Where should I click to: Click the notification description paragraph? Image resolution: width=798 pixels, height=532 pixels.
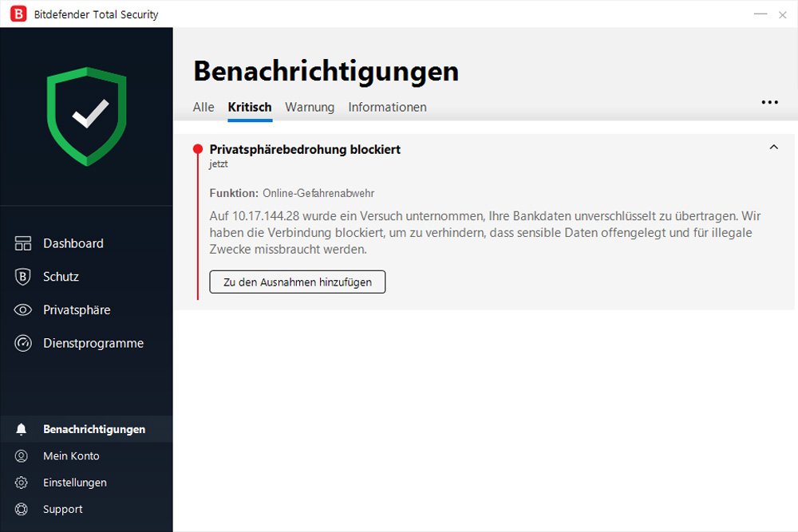[x=485, y=232]
